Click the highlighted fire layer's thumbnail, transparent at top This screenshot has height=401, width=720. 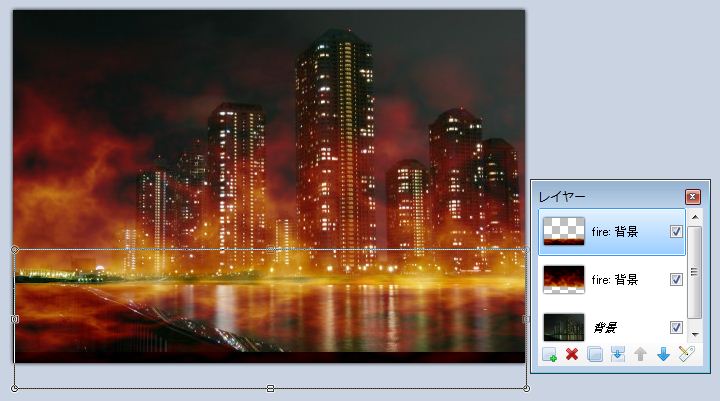point(564,231)
